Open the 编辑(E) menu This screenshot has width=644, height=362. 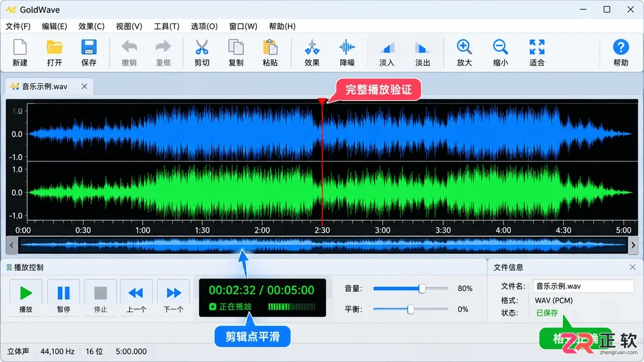point(54,26)
